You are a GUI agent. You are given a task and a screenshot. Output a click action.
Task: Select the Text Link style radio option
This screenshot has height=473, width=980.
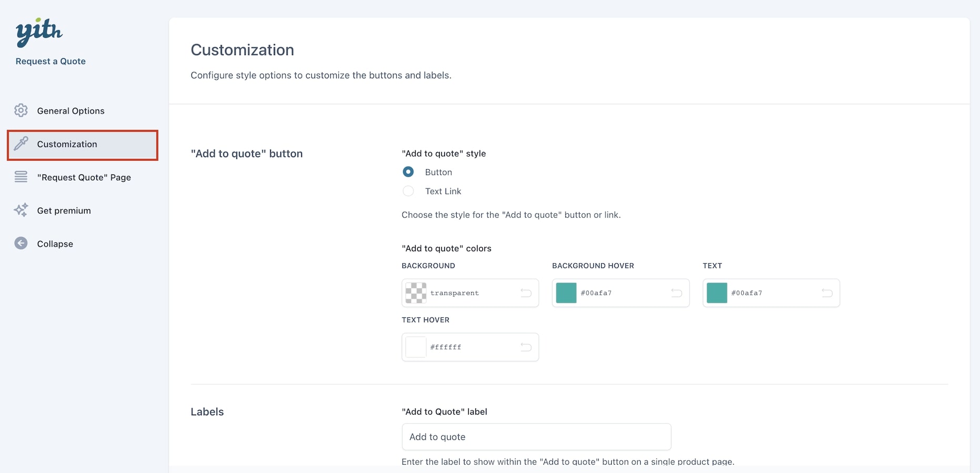(408, 191)
